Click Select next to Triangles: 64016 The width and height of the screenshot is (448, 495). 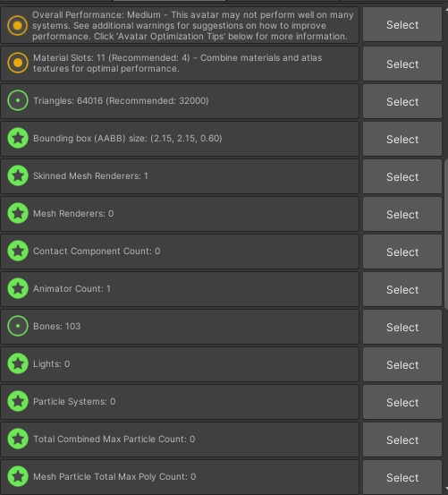coord(402,101)
